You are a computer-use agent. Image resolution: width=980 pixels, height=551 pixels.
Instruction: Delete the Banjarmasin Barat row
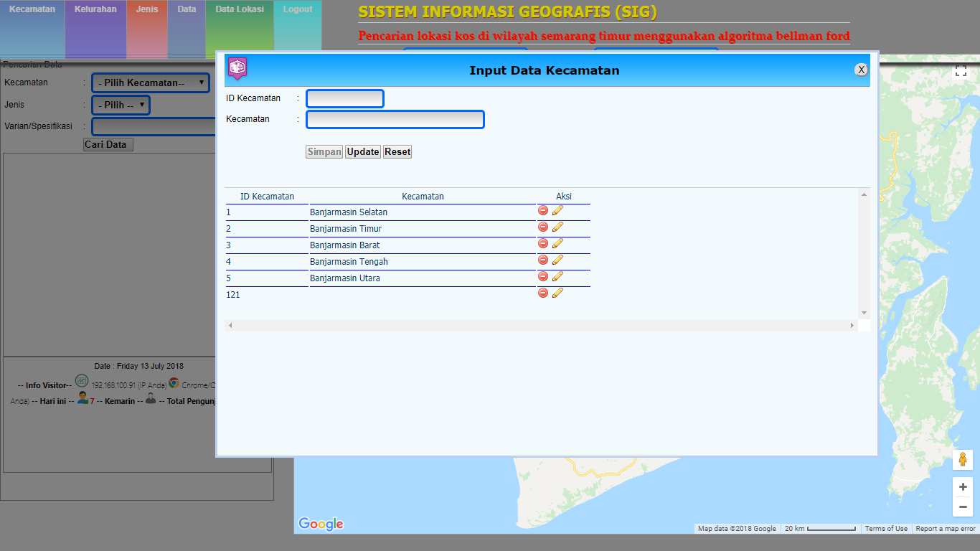[x=543, y=243]
